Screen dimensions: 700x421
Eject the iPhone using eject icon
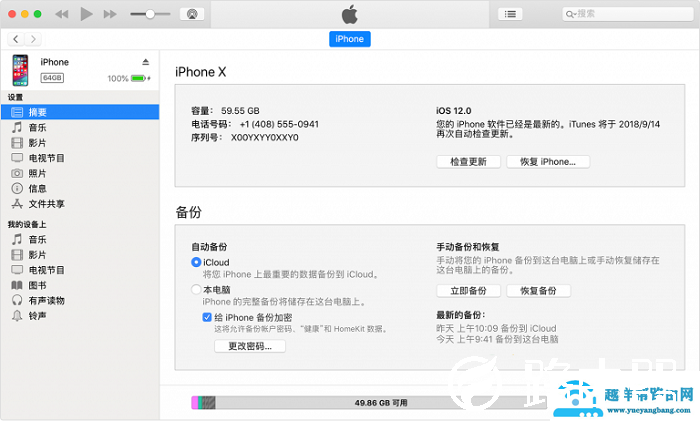[146, 62]
